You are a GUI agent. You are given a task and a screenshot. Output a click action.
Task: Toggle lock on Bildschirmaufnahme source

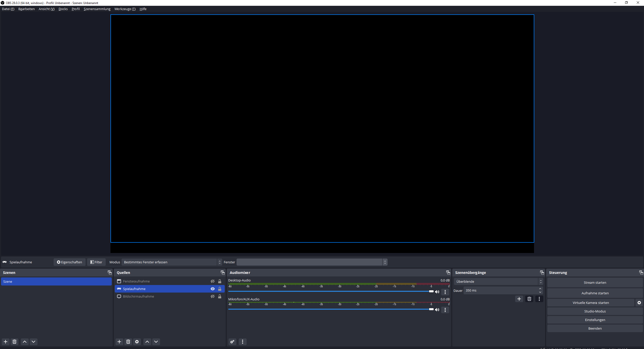tap(220, 296)
